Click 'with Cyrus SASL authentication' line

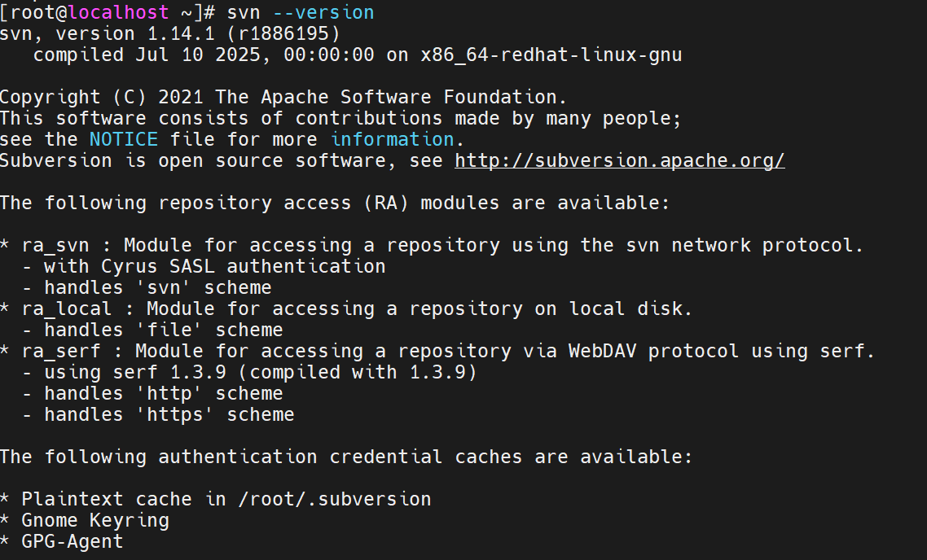pos(204,266)
